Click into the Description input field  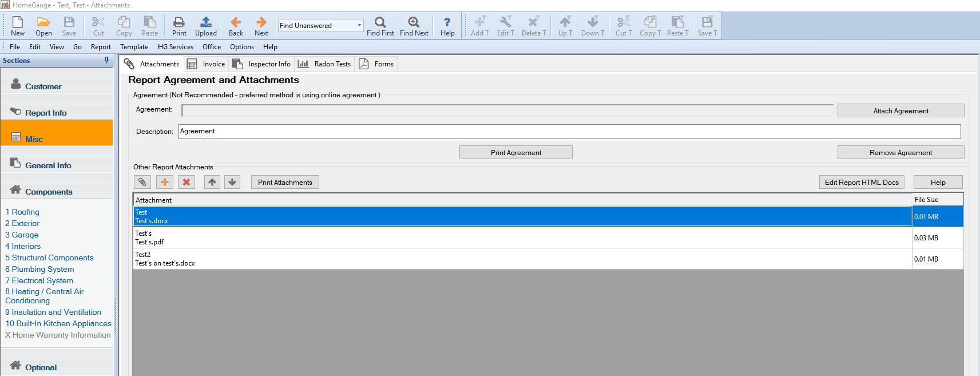pyautogui.click(x=569, y=131)
